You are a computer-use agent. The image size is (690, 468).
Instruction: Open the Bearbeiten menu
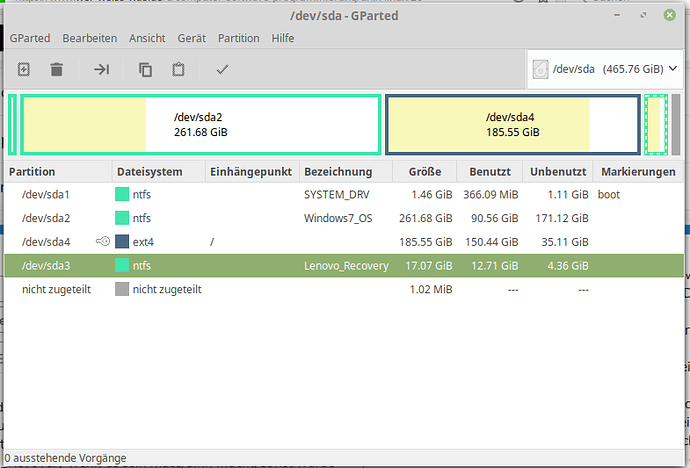pos(90,38)
